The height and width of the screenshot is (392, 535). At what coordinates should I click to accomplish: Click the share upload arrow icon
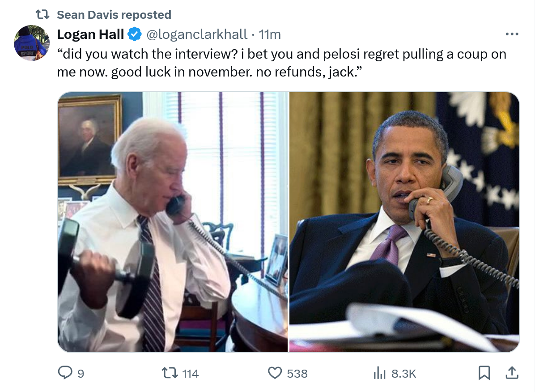click(x=512, y=373)
